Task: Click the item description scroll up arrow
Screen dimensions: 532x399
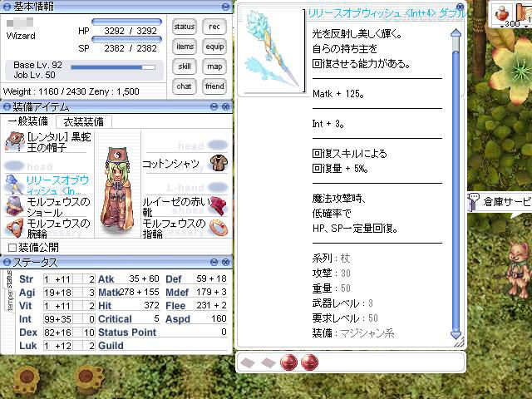Action: point(456,33)
